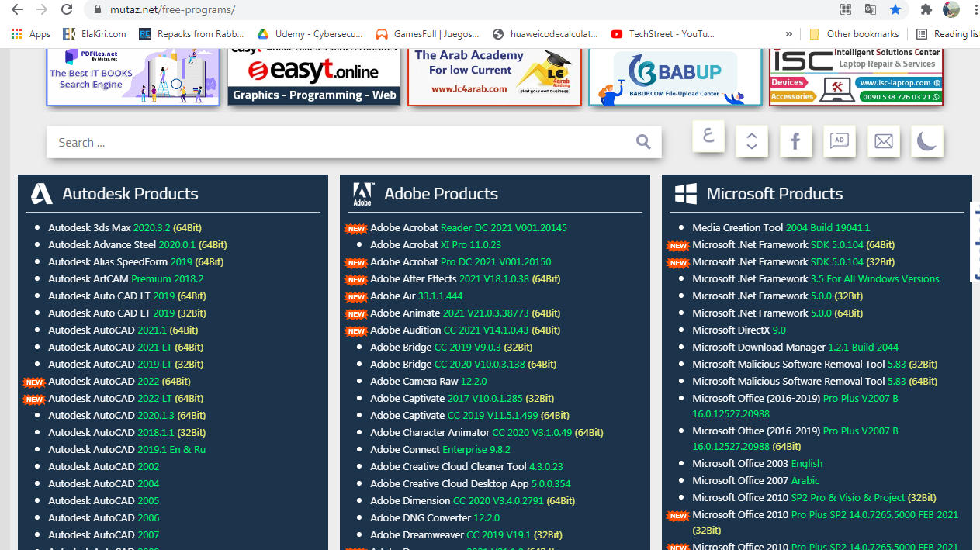Open Adobe After Effects 2021 link
This screenshot has height=550, width=980.
click(x=465, y=278)
